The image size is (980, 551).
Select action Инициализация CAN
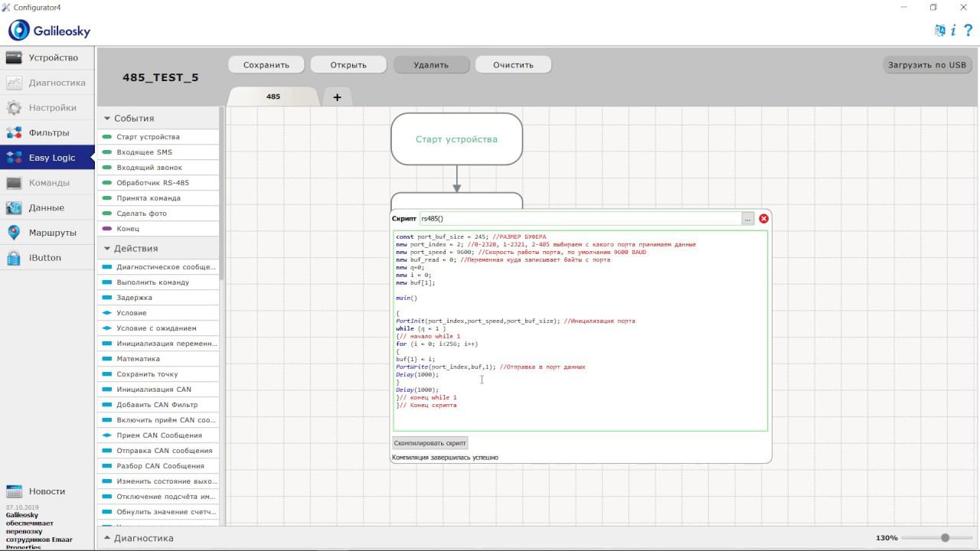[x=158, y=390]
